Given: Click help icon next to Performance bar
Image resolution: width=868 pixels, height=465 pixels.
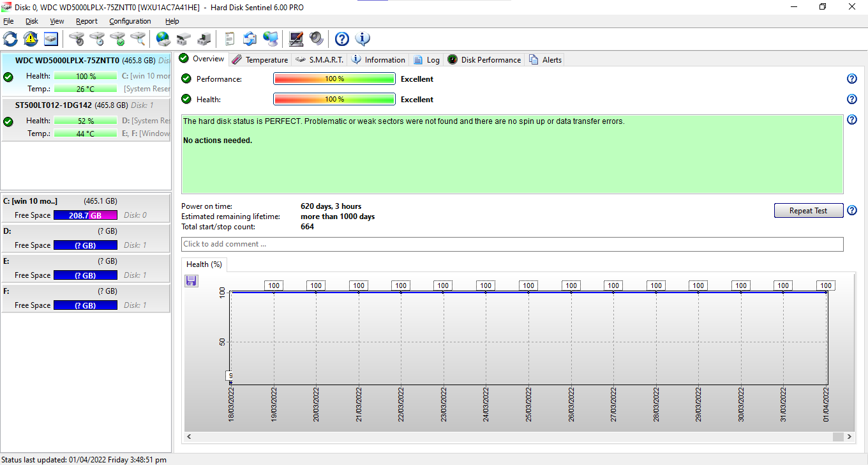Looking at the screenshot, I should point(851,79).
